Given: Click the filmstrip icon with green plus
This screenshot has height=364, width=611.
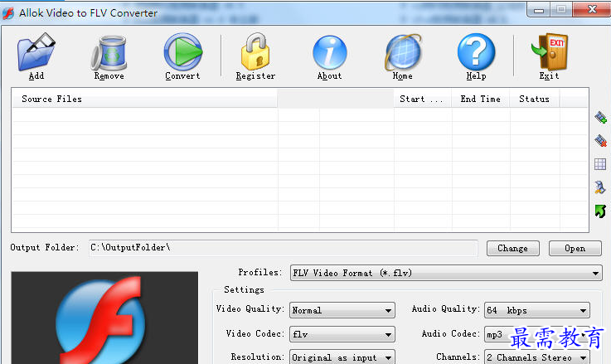Looking at the screenshot, I should 600,117.
